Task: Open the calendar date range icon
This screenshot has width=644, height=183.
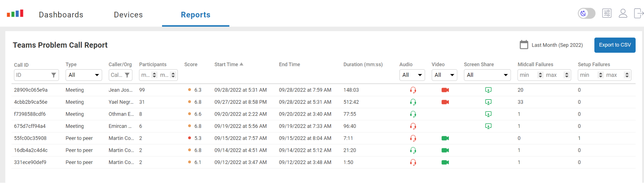Action: tap(524, 45)
